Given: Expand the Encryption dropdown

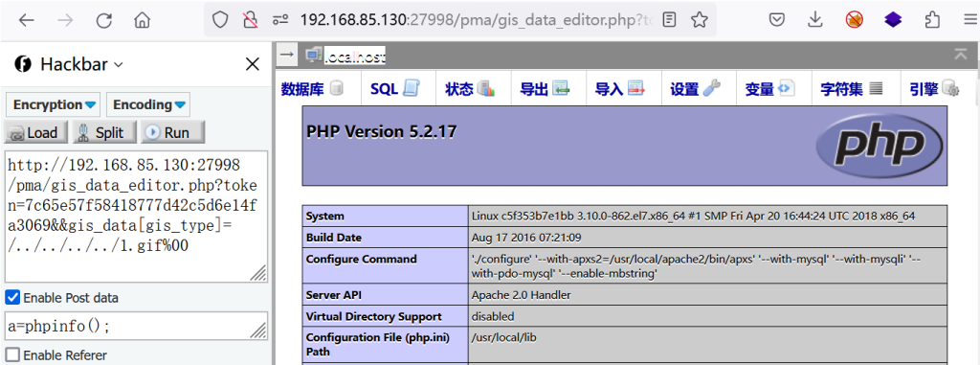Looking at the screenshot, I should coord(55,104).
